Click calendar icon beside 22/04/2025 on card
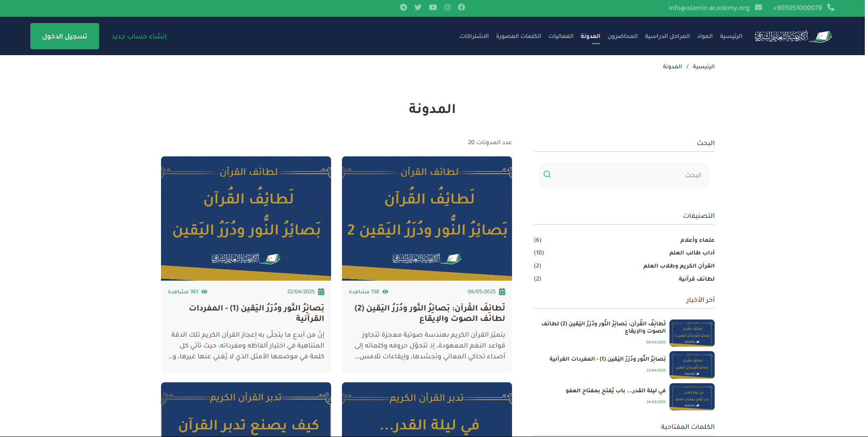Image resolution: width=868 pixels, height=437 pixels. [321, 291]
